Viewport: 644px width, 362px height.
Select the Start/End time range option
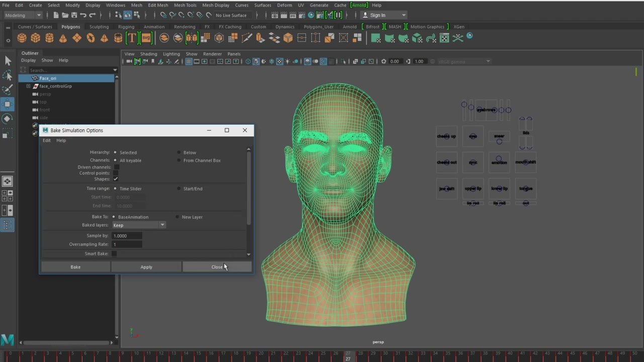point(179,189)
